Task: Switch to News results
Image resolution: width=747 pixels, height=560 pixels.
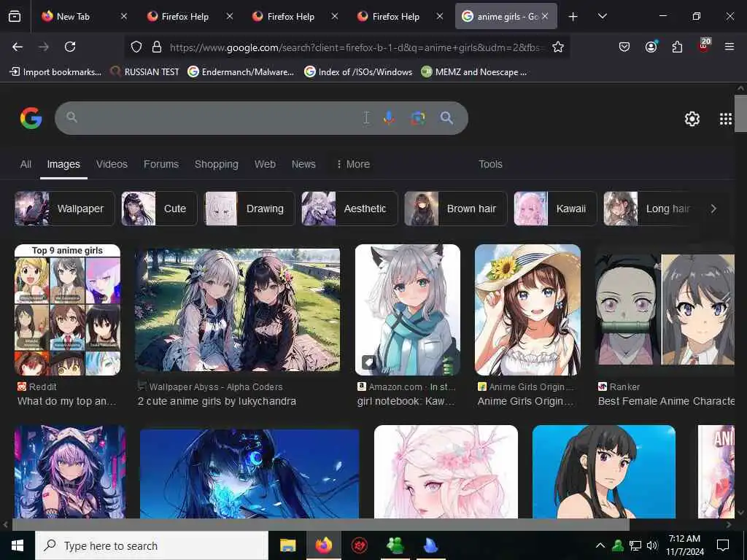Action: 303,164
